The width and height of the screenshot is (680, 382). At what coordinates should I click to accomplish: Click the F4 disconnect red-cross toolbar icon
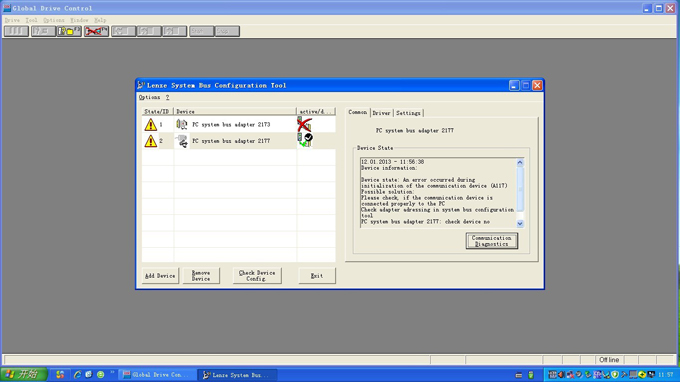(96, 31)
